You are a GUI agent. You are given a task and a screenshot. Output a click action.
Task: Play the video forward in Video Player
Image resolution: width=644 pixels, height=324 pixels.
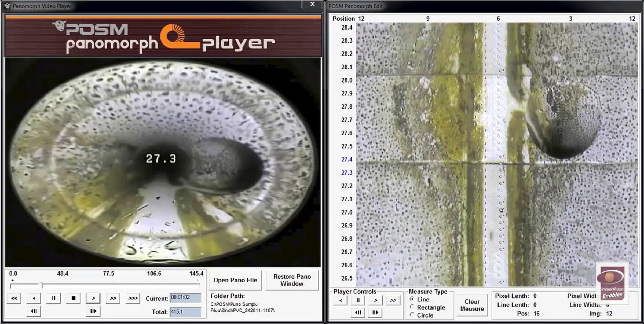coord(93,298)
